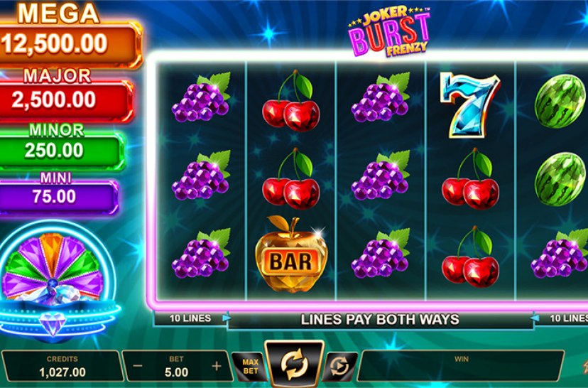Start autoplay with the autospin icon
This screenshot has width=588, height=388.
(x=339, y=366)
